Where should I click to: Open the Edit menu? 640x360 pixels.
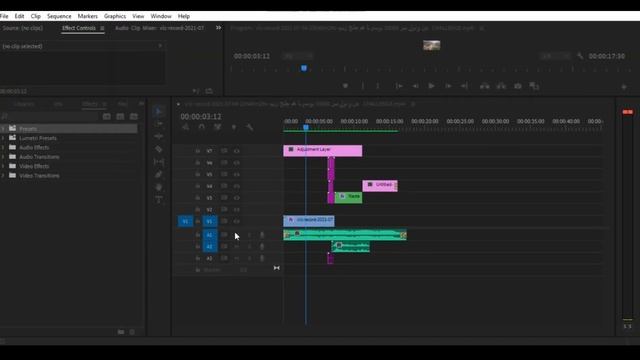click(x=19, y=16)
